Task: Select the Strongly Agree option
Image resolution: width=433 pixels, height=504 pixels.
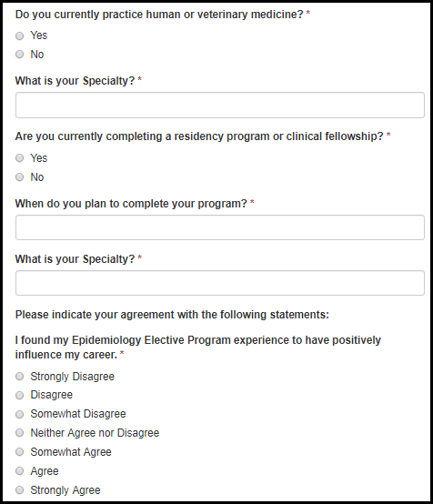Action: 20,489
